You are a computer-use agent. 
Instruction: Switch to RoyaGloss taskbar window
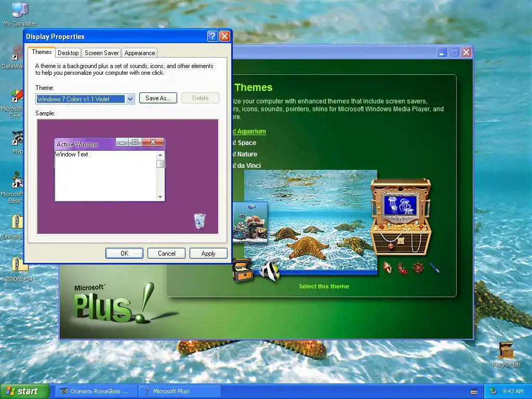[x=97, y=391]
